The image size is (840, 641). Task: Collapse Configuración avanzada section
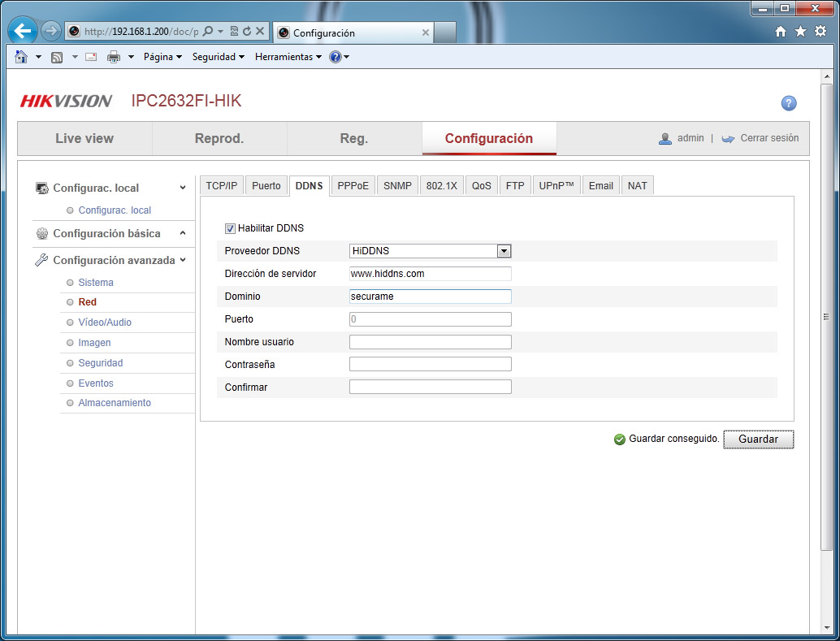tap(183, 260)
